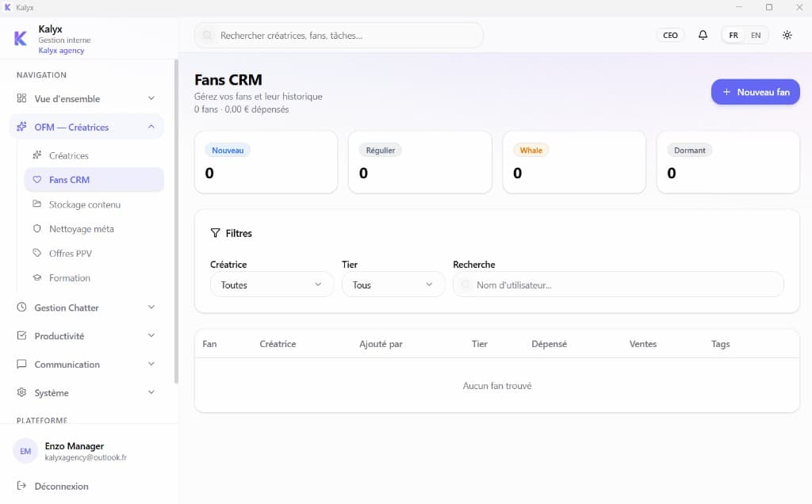Open Nettoyage méta page
The height and width of the screenshot is (504, 812).
click(x=94, y=229)
